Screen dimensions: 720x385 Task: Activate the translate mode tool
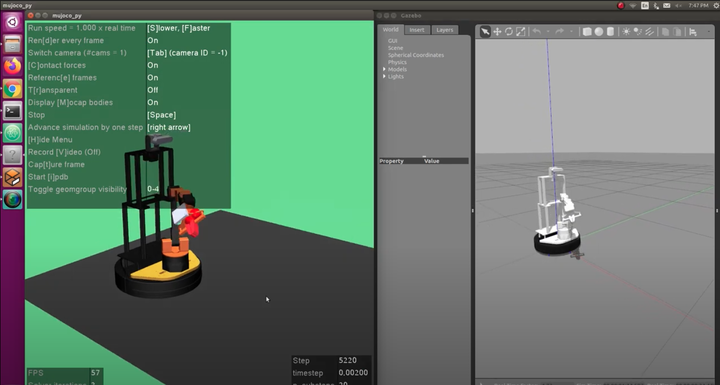pyautogui.click(x=497, y=31)
